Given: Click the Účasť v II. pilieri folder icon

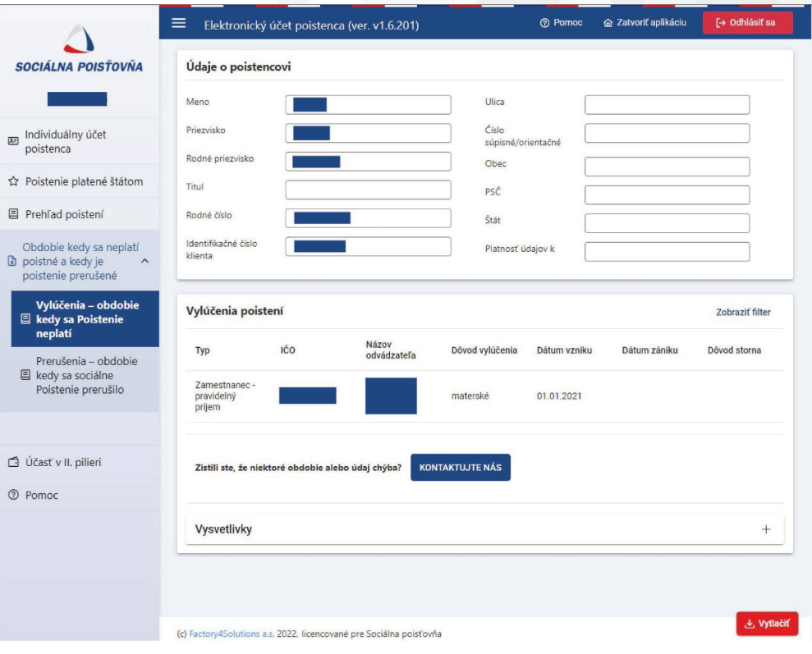Looking at the screenshot, I should [12, 463].
